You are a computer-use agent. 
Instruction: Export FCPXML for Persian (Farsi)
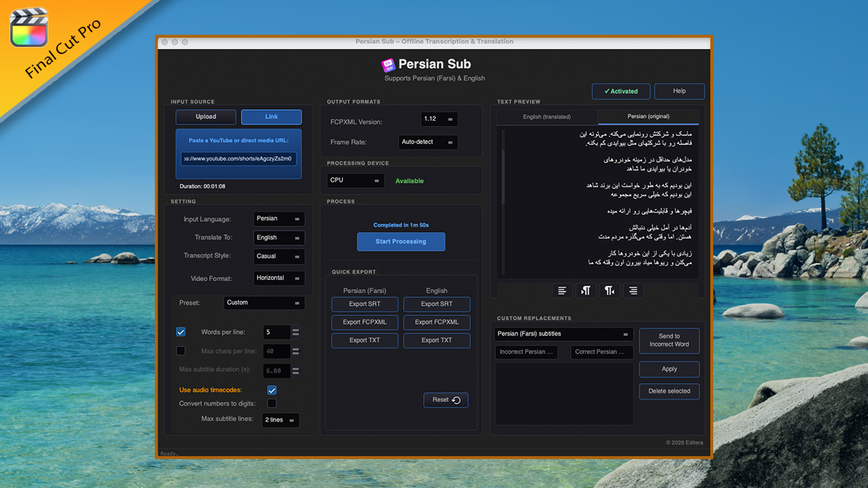(365, 322)
